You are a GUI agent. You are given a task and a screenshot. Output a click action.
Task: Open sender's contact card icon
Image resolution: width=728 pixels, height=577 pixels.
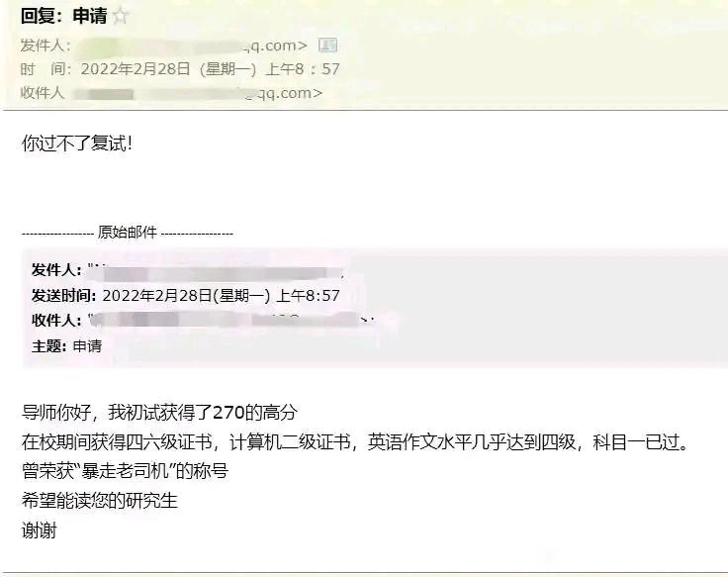pos(327,46)
